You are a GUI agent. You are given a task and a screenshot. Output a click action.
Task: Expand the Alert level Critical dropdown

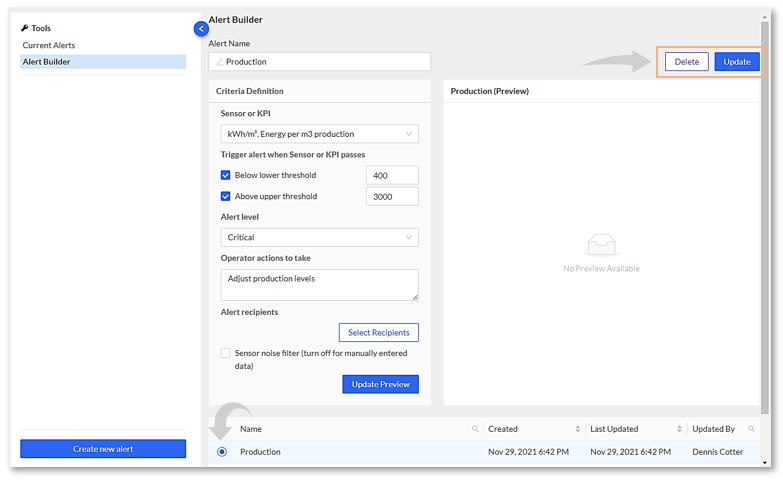(319, 237)
